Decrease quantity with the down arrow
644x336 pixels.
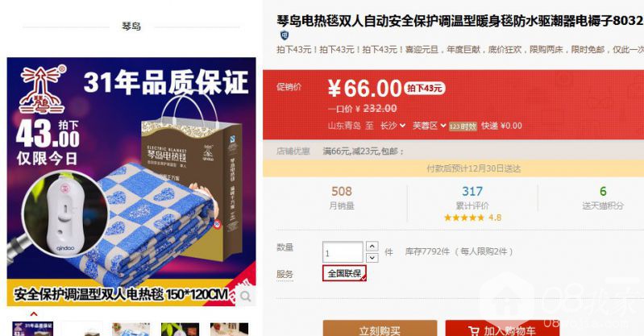tap(372, 258)
